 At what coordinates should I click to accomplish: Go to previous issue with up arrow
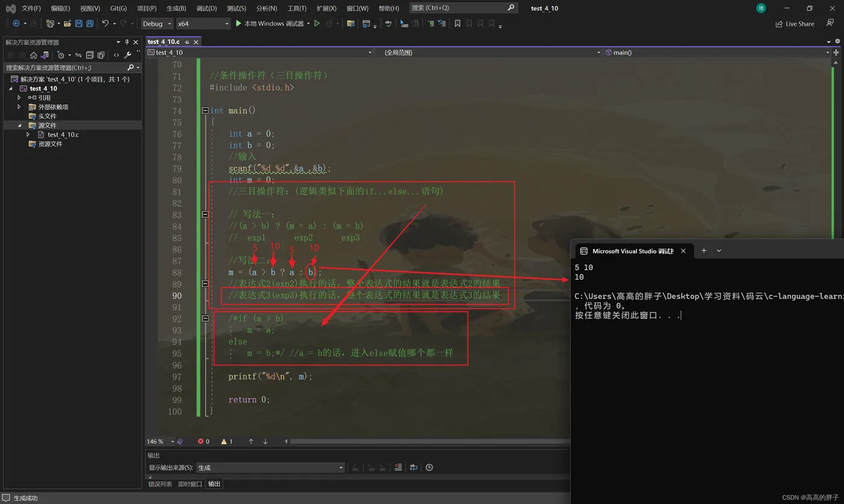pos(251,441)
